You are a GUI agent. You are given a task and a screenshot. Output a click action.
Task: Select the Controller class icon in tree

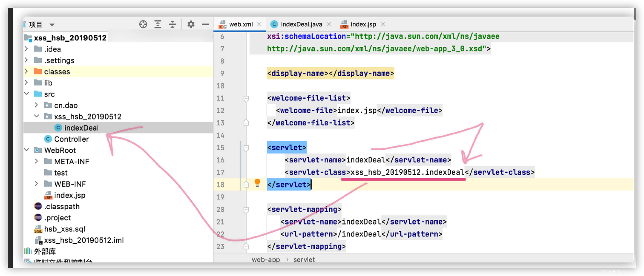[48, 139]
